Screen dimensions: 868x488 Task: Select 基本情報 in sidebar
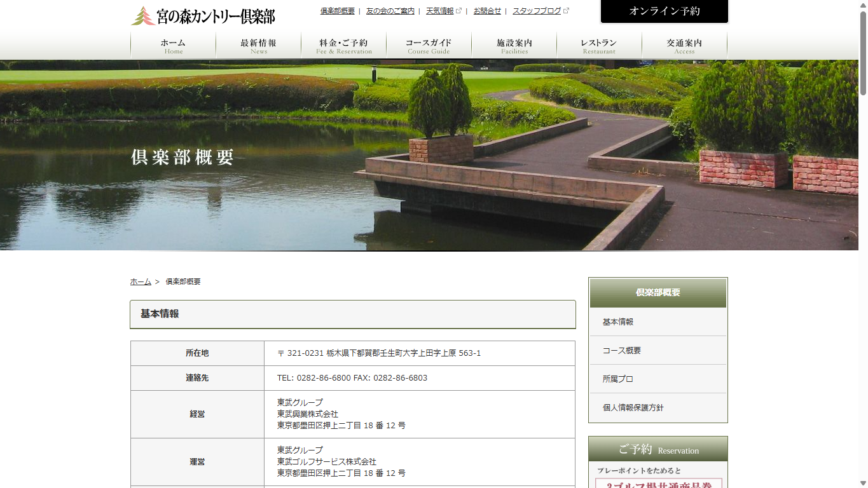tap(658, 322)
